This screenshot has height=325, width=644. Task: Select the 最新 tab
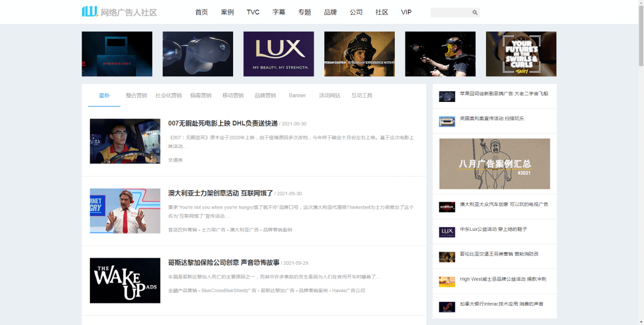pos(104,95)
